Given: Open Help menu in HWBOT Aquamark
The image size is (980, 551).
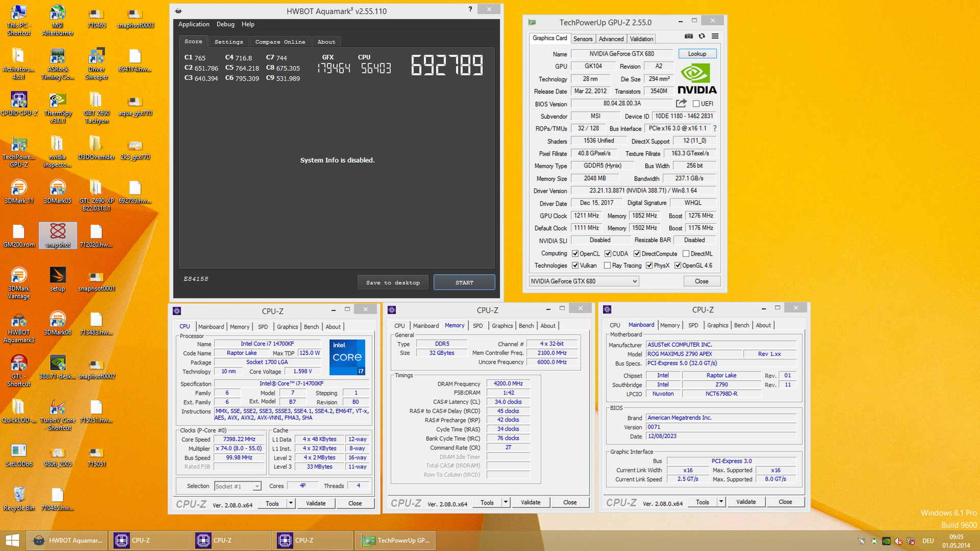Looking at the screenshot, I should click(x=248, y=24).
